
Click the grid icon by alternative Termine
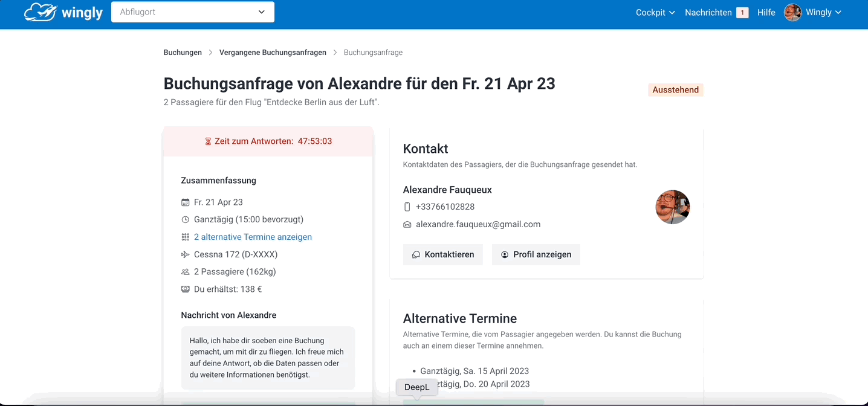(186, 237)
